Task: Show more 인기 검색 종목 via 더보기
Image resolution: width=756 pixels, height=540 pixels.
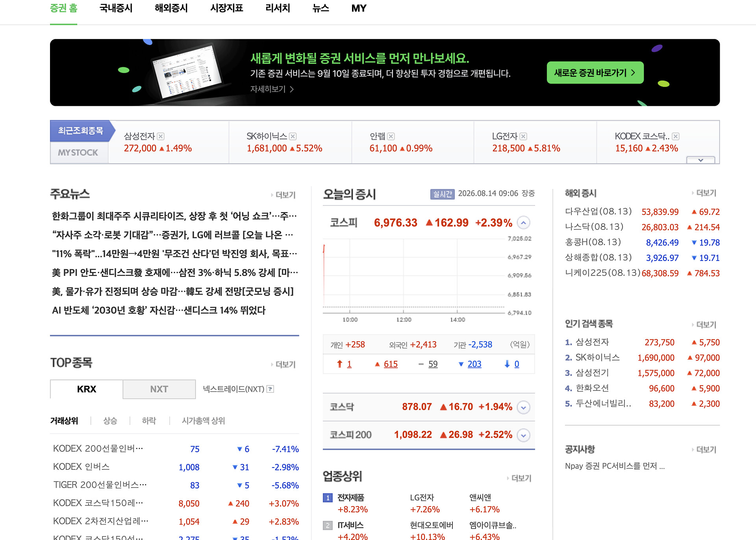Action: (x=704, y=325)
